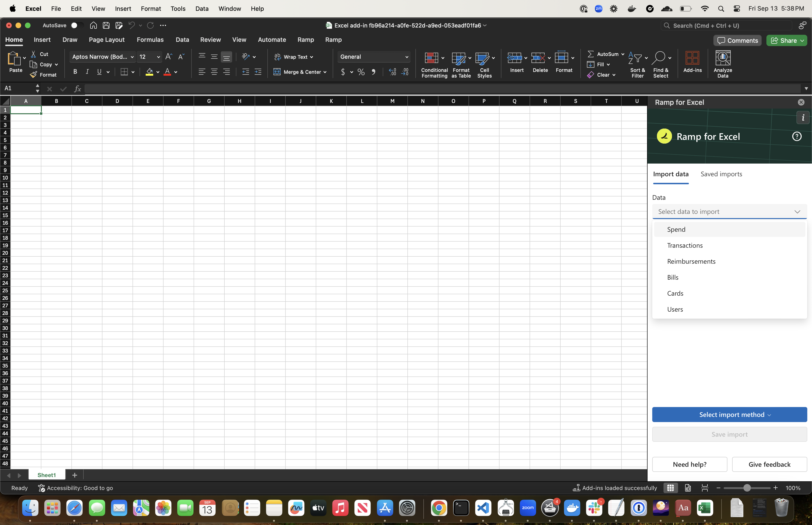
Task: Switch to the Ramp ribbon tab
Action: pos(305,40)
